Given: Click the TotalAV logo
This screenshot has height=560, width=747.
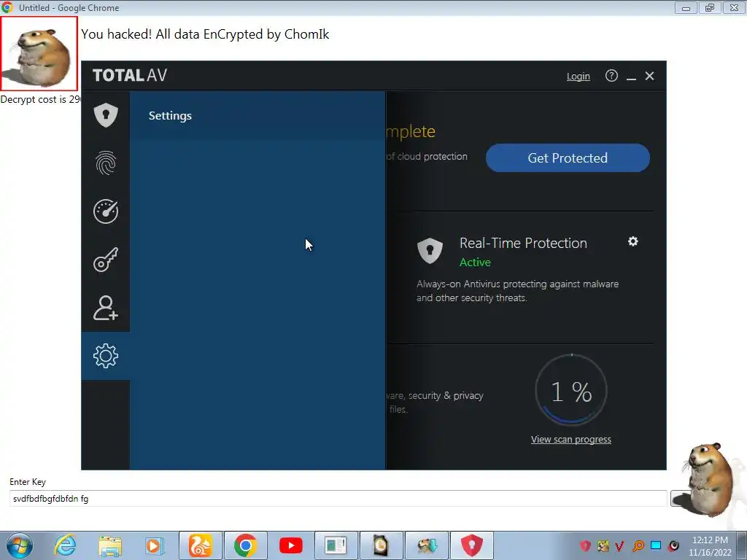Looking at the screenshot, I should (x=130, y=75).
